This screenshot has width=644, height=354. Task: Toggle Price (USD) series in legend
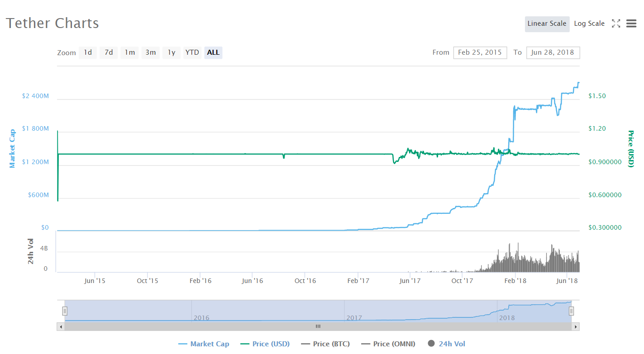(x=265, y=344)
